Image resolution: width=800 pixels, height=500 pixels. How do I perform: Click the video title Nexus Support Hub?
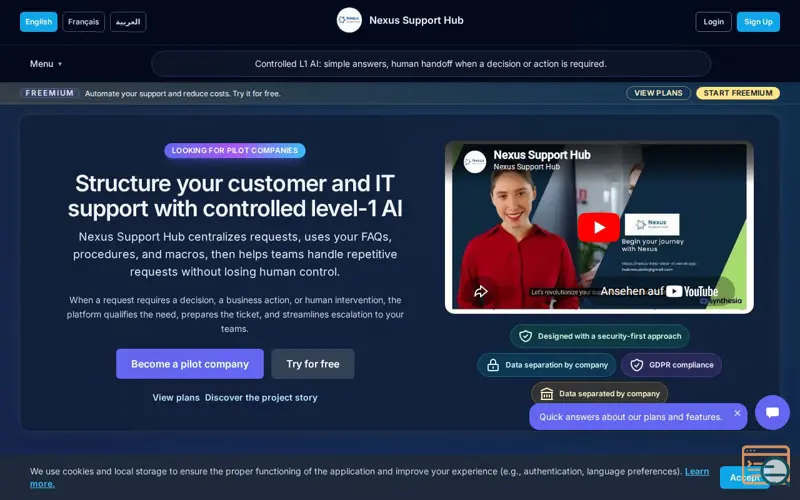[542, 155]
